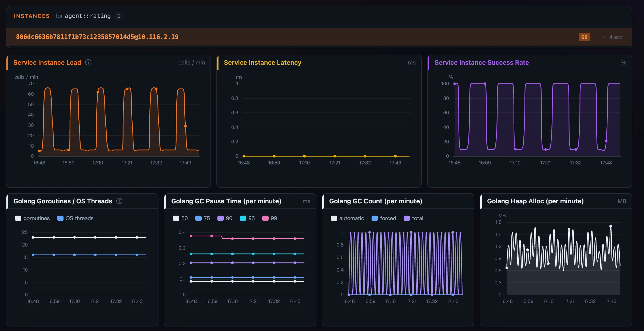Screen dimensions: 644x331
Task: Click the MB unit label in Heap Alloc header
Action: [622, 201]
